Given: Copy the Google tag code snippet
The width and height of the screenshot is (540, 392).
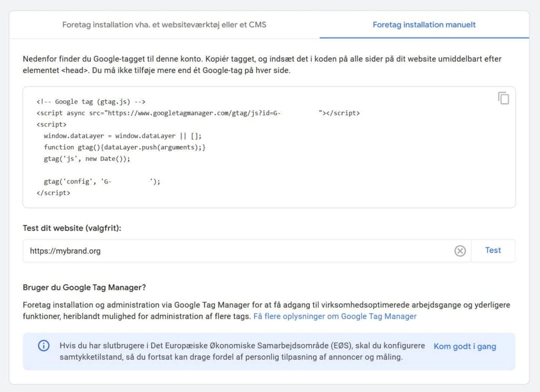Looking at the screenshot, I should coord(504,98).
